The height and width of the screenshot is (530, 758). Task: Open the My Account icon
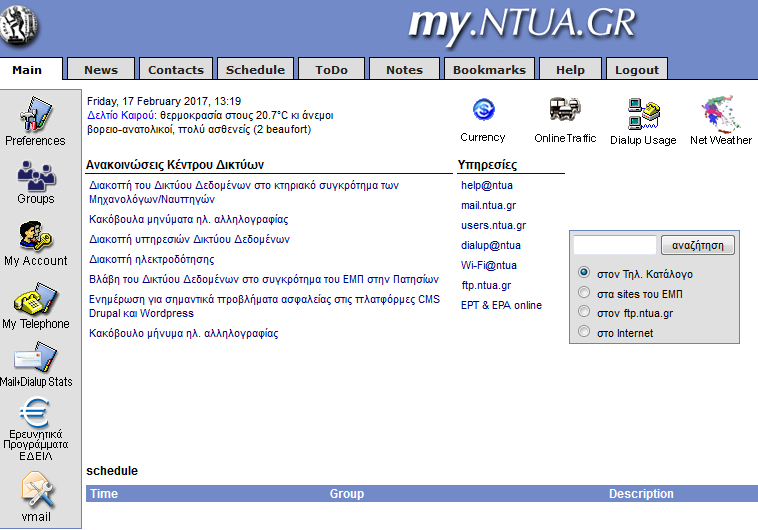36,236
